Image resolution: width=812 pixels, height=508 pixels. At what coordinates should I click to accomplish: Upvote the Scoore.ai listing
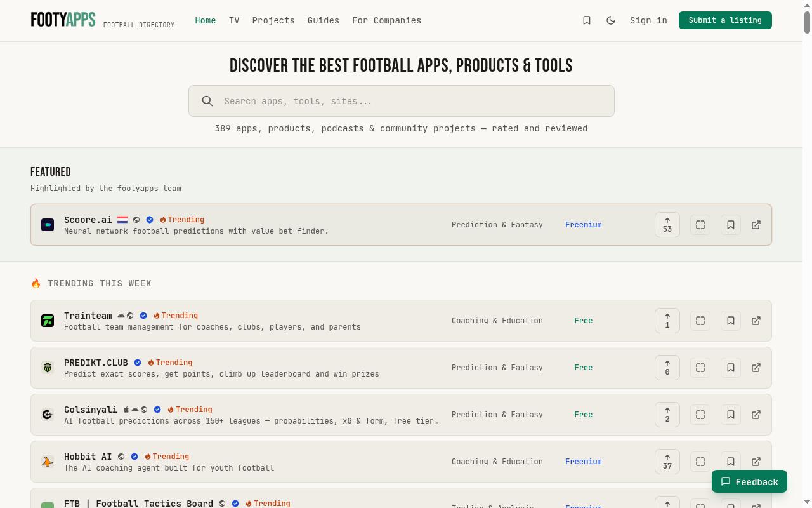[x=667, y=225]
